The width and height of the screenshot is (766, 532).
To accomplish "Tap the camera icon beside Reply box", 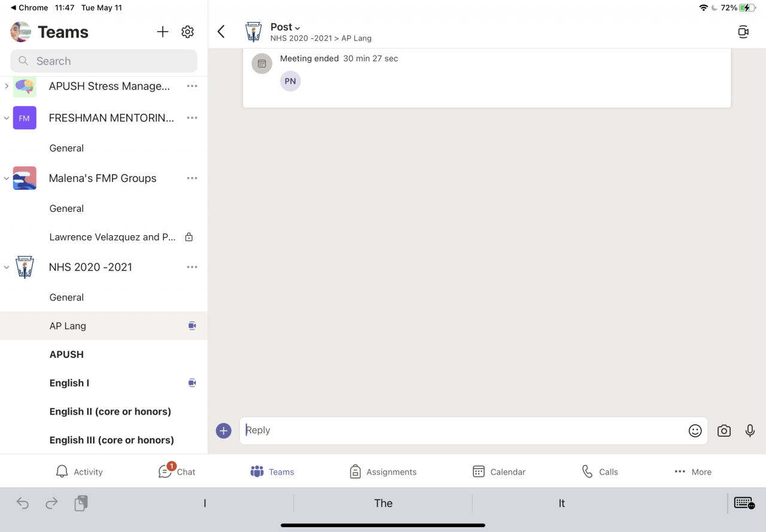I will (724, 430).
